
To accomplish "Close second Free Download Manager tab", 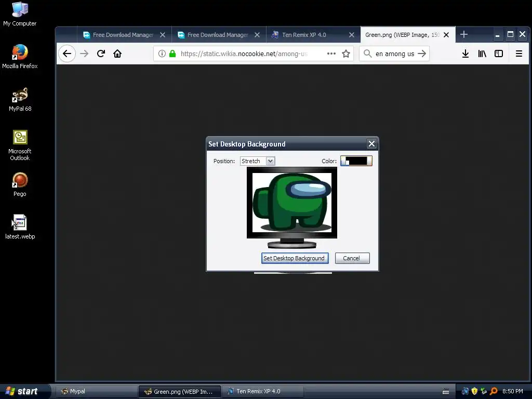I will (x=257, y=35).
